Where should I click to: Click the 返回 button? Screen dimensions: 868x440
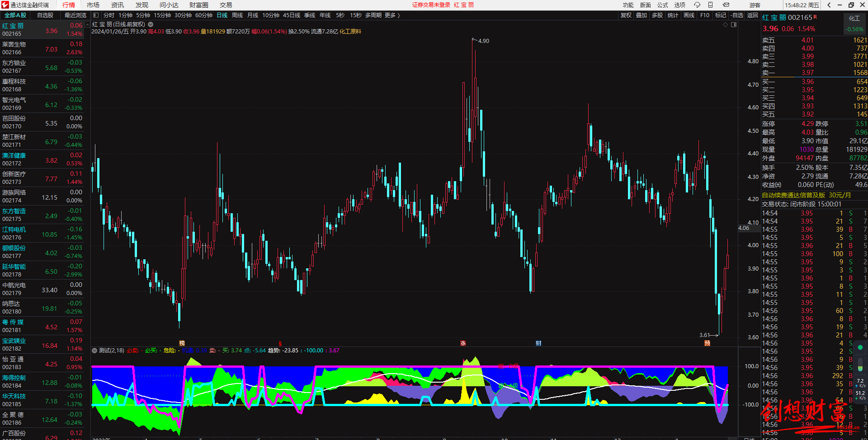pyautogui.click(x=753, y=15)
